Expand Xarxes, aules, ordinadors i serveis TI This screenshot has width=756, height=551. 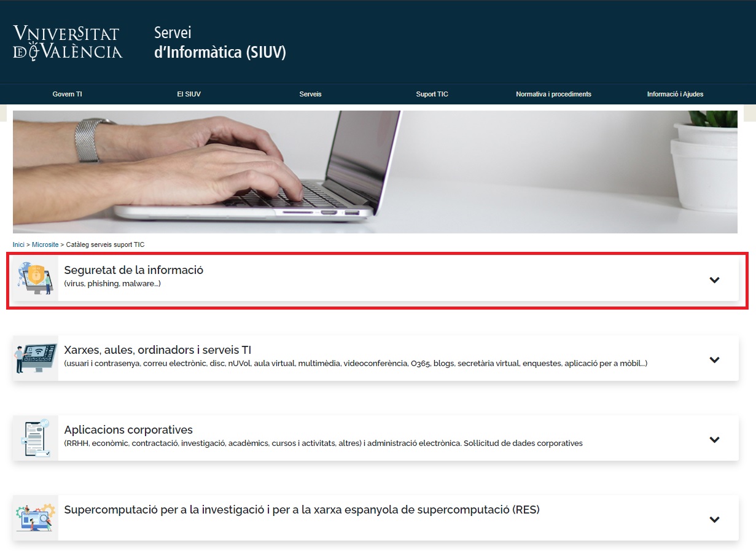coord(714,359)
